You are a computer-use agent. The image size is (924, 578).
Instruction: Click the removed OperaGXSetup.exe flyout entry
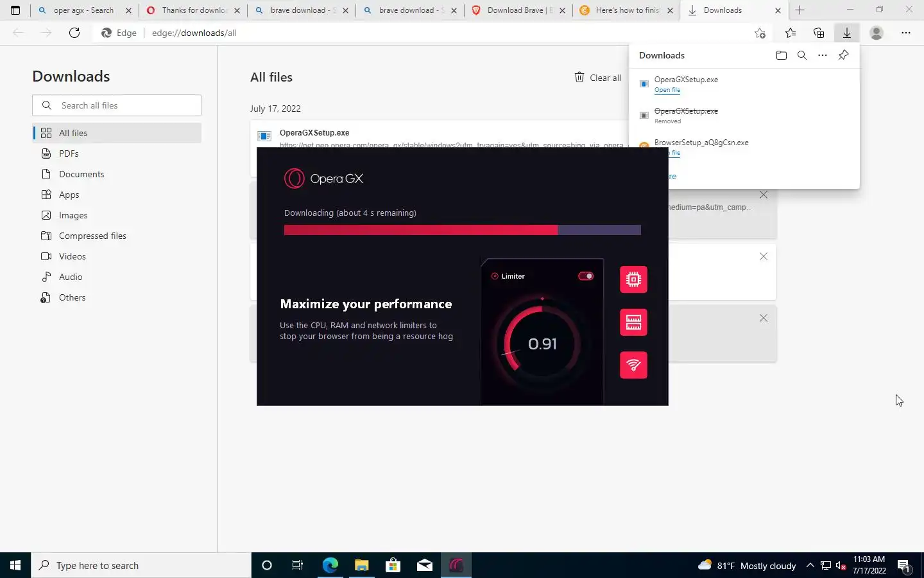point(686,111)
